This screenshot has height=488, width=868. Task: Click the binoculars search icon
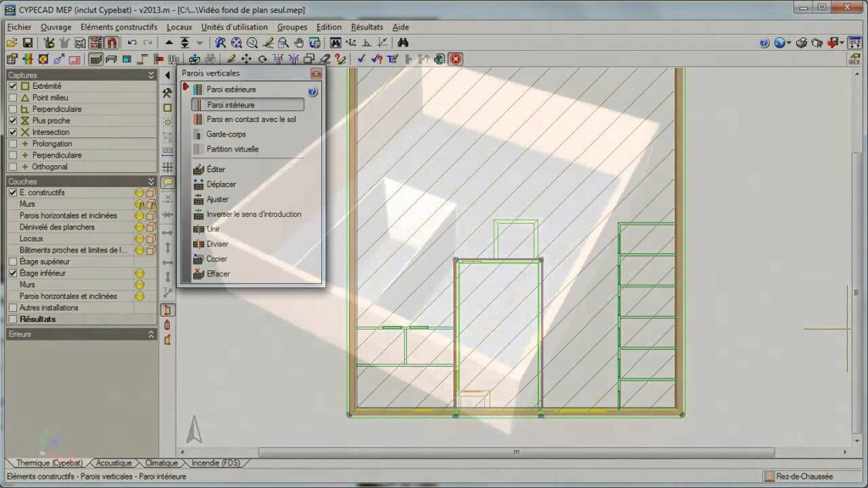tap(403, 42)
